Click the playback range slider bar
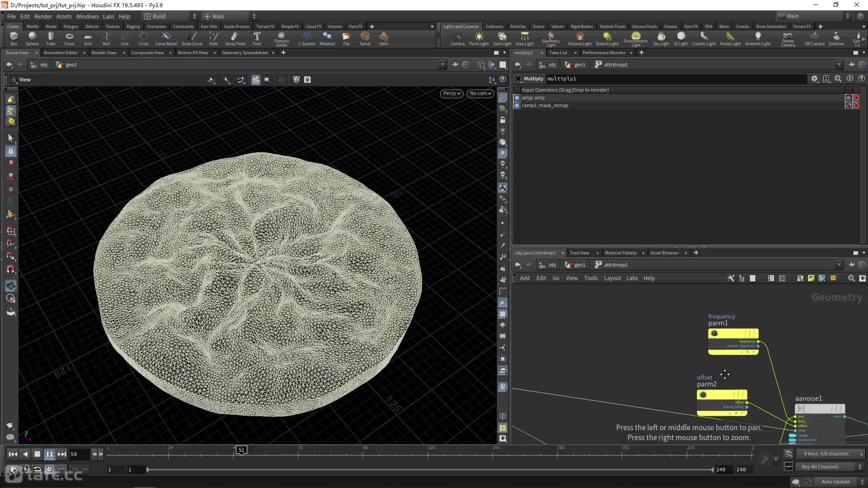868x488 pixels. 429,469
